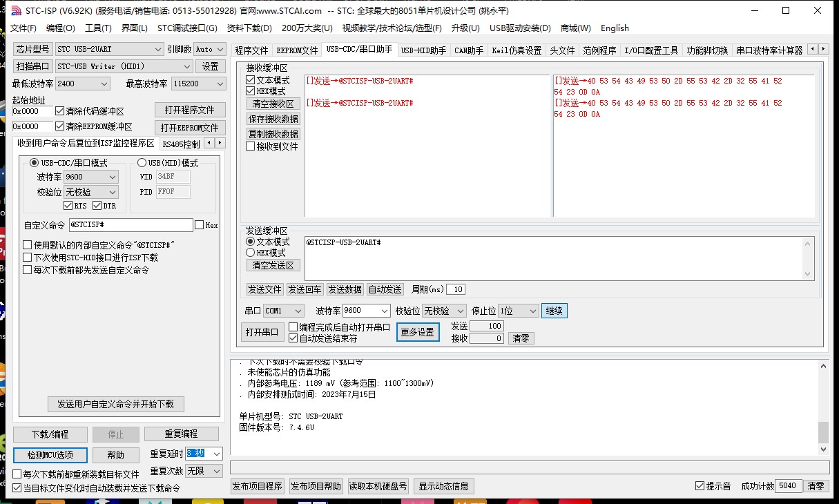The image size is (839, 504).
Task: Expand the left panel 校验位 无校验 dropdown
Action: (113, 192)
